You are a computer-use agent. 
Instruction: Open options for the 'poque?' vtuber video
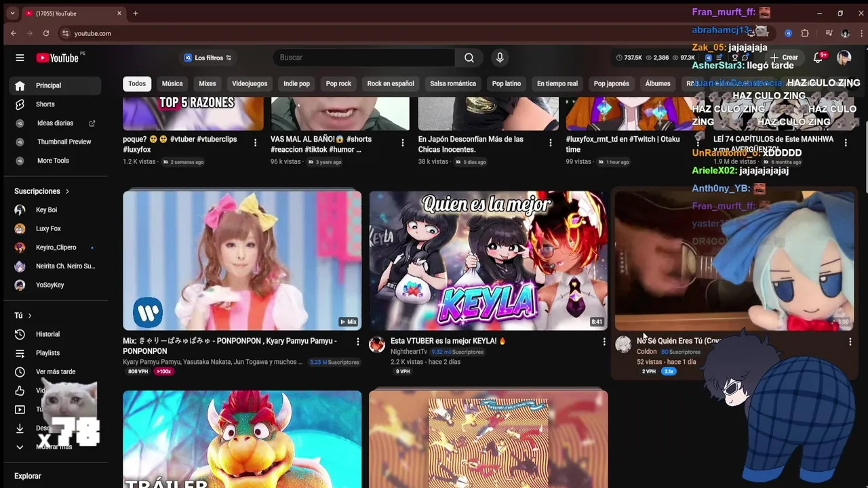pyautogui.click(x=255, y=142)
